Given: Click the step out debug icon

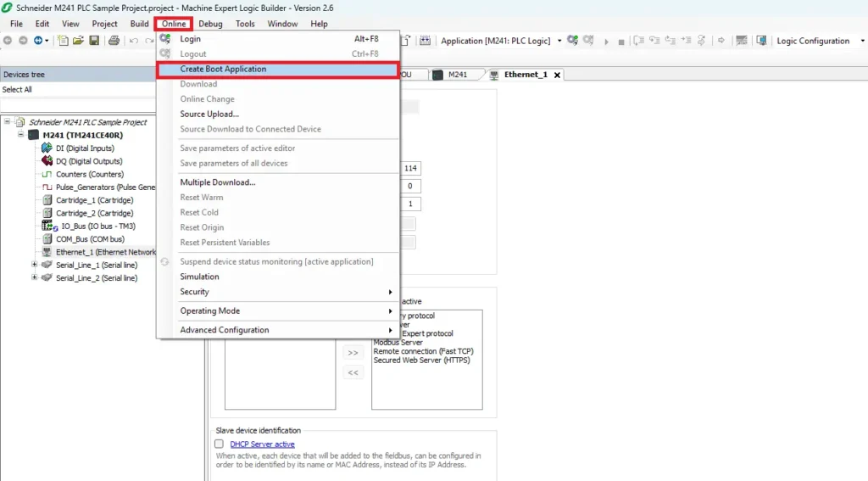Looking at the screenshot, I should [x=670, y=41].
